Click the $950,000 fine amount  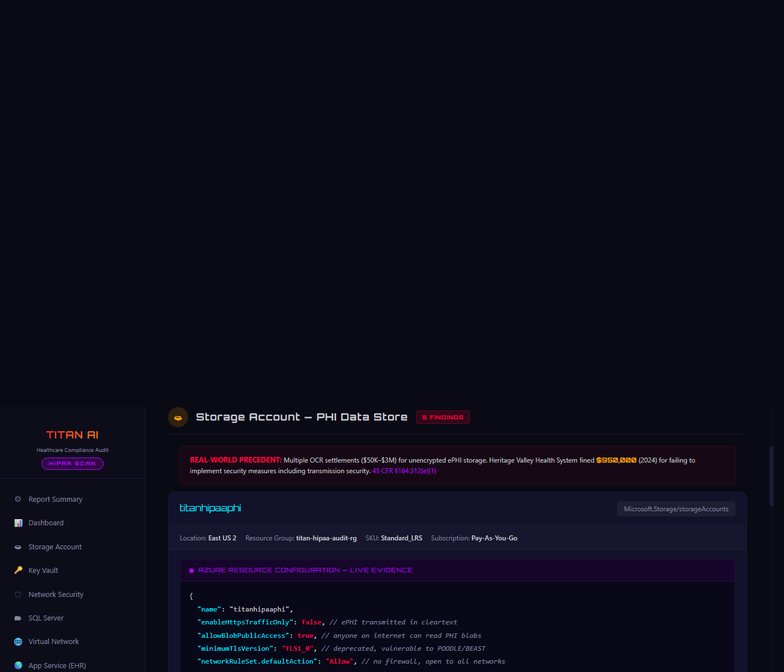(x=616, y=460)
